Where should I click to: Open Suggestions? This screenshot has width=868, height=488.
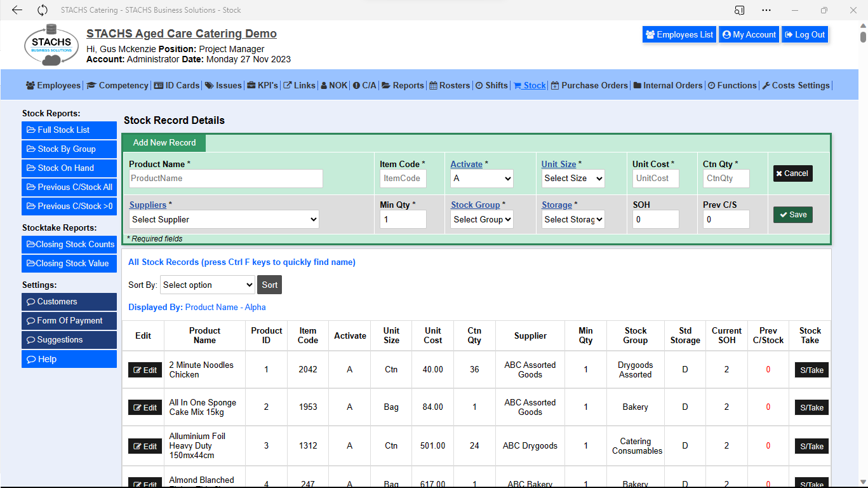[69, 340]
